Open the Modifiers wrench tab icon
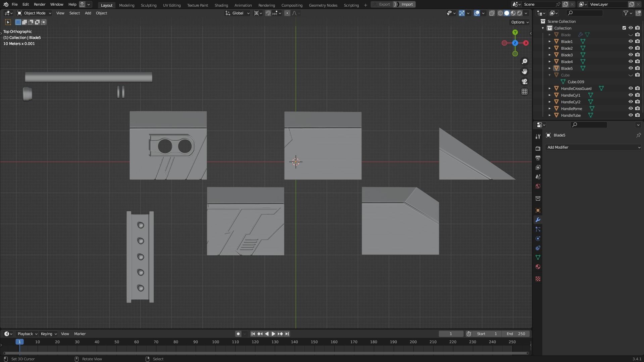Screen dimensions: 644x362 coord(538,220)
